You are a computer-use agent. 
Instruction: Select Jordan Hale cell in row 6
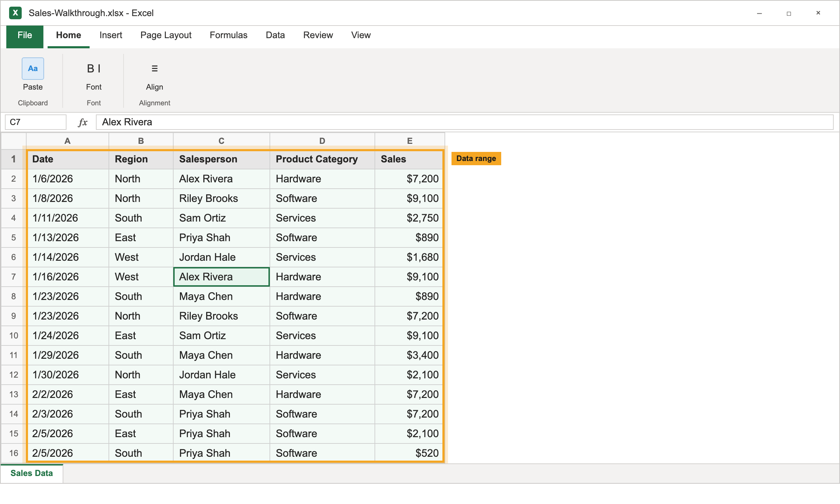pyautogui.click(x=222, y=257)
